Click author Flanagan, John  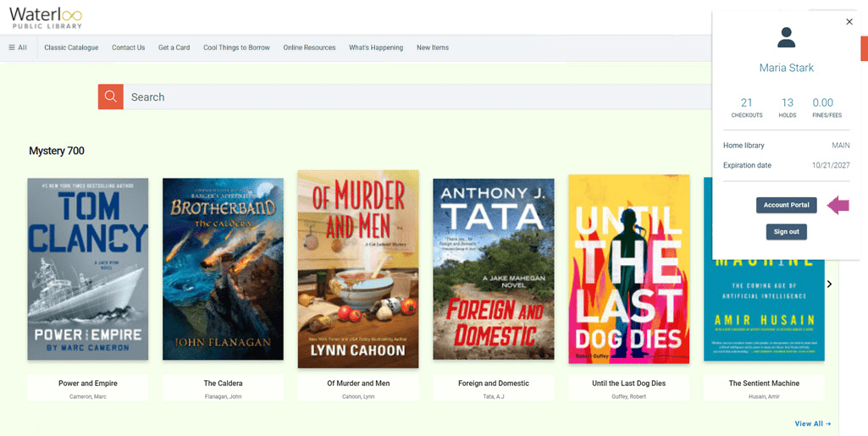point(223,396)
